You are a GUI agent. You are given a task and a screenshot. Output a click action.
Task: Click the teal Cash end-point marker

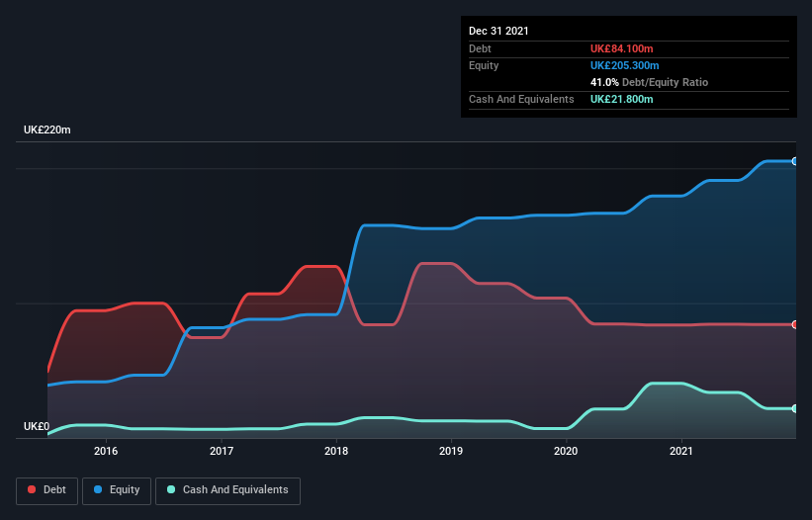(795, 408)
